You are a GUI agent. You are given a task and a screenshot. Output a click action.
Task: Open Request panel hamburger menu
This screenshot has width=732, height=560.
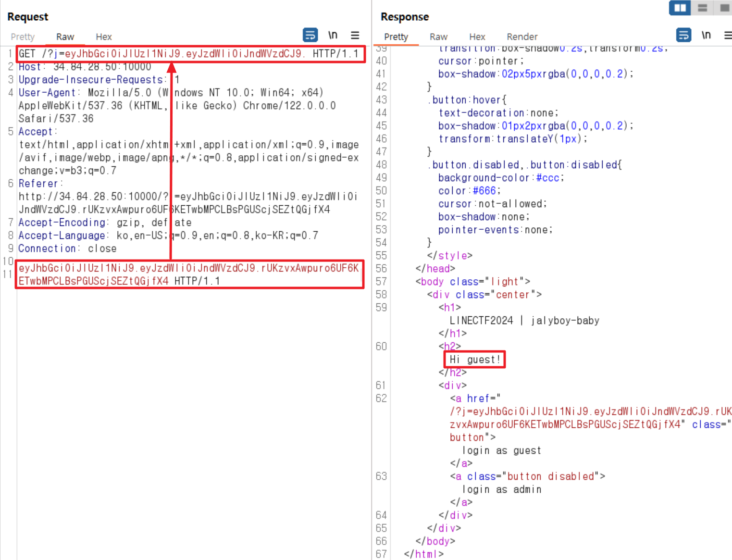point(355,35)
